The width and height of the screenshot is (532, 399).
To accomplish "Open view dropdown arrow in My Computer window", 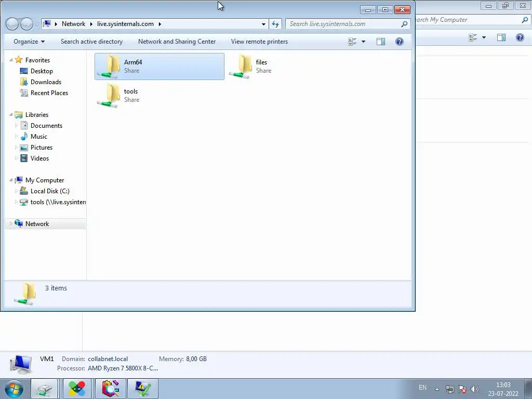I will [x=484, y=37].
